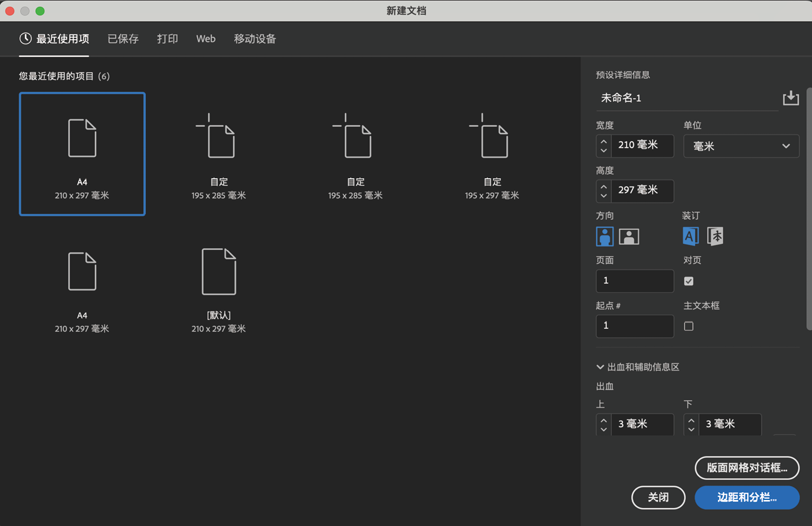Image resolution: width=812 pixels, height=526 pixels.
Task: Choose right-to-left binding icon
Action: (715, 236)
